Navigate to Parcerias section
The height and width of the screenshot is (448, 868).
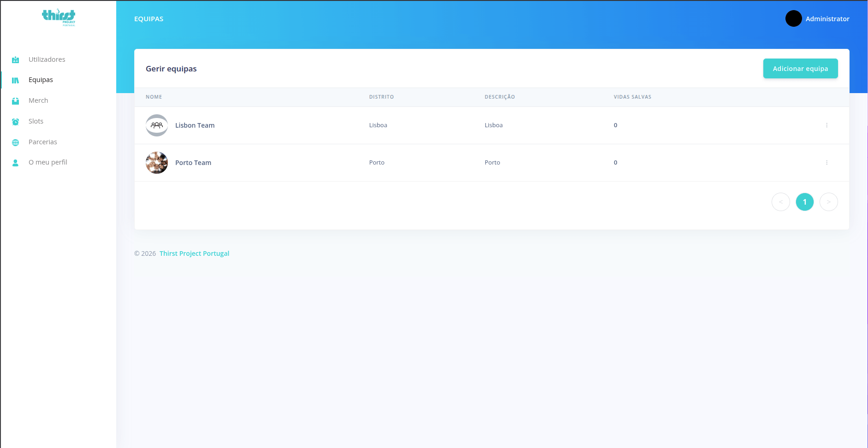43,142
